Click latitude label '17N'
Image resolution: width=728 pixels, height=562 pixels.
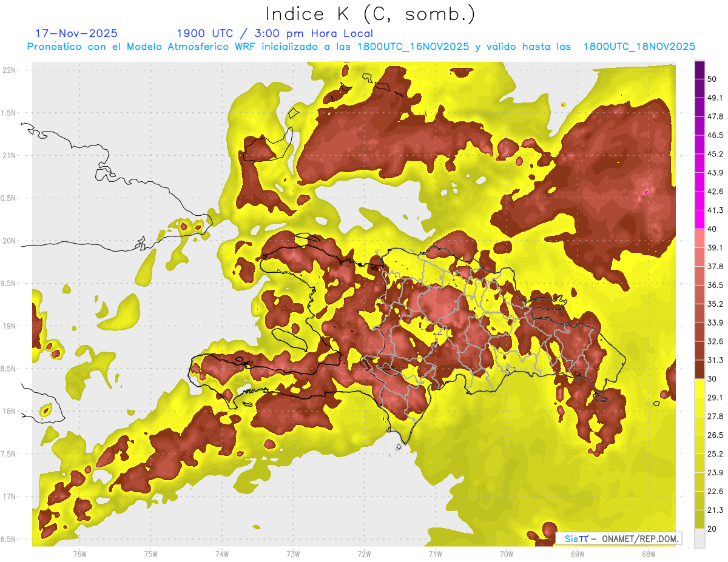(x=9, y=497)
